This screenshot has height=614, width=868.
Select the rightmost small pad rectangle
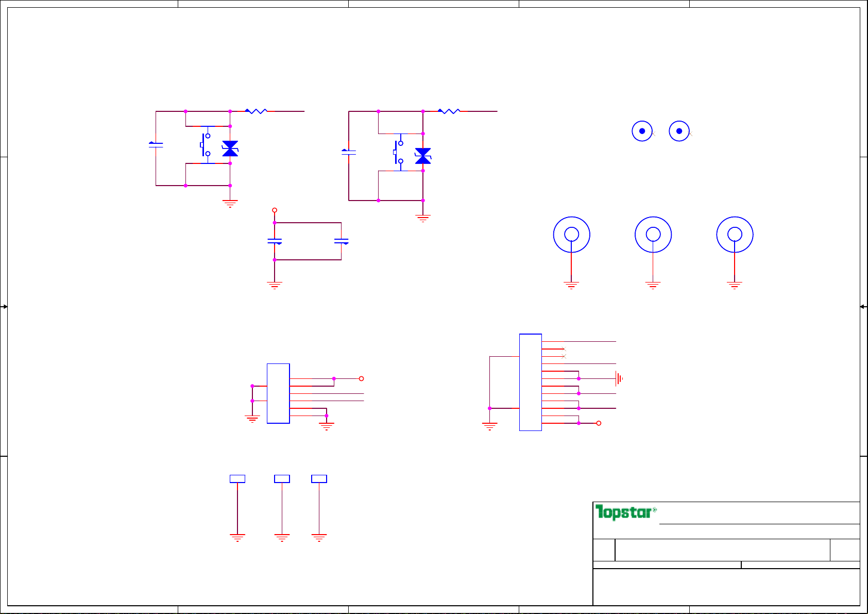pos(319,479)
